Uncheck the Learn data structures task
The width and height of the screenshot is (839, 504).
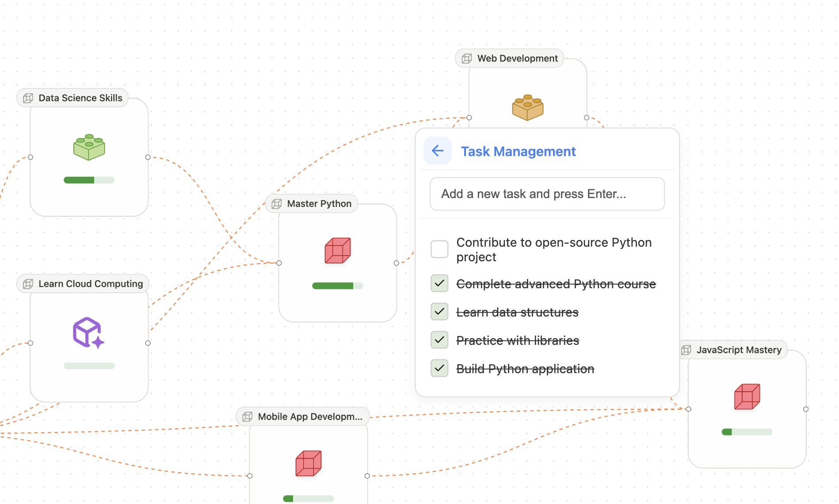point(439,311)
